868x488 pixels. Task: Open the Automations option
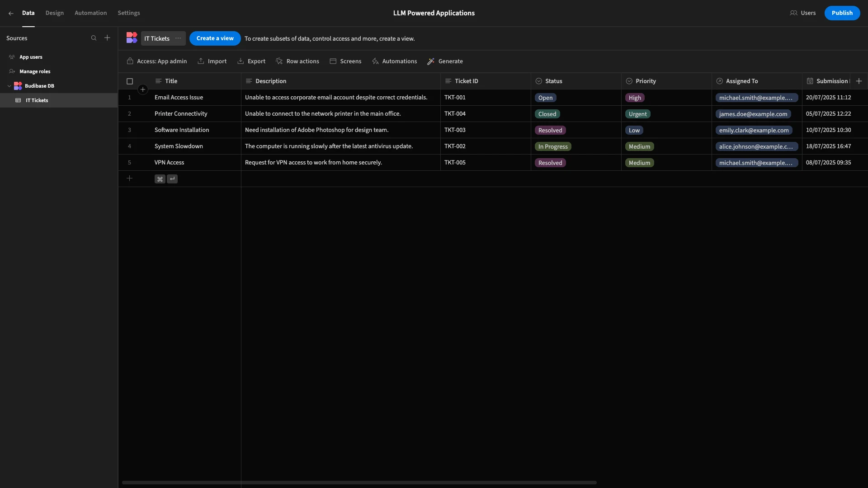(394, 61)
